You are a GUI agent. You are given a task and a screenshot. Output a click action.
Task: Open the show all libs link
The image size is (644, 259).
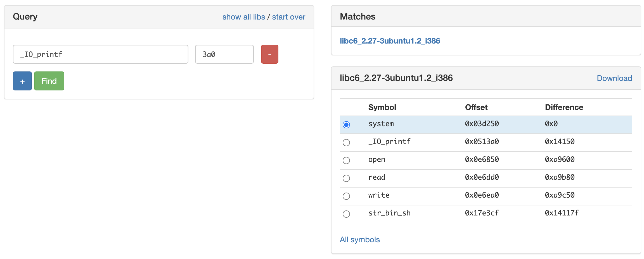pyautogui.click(x=243, y=17)
